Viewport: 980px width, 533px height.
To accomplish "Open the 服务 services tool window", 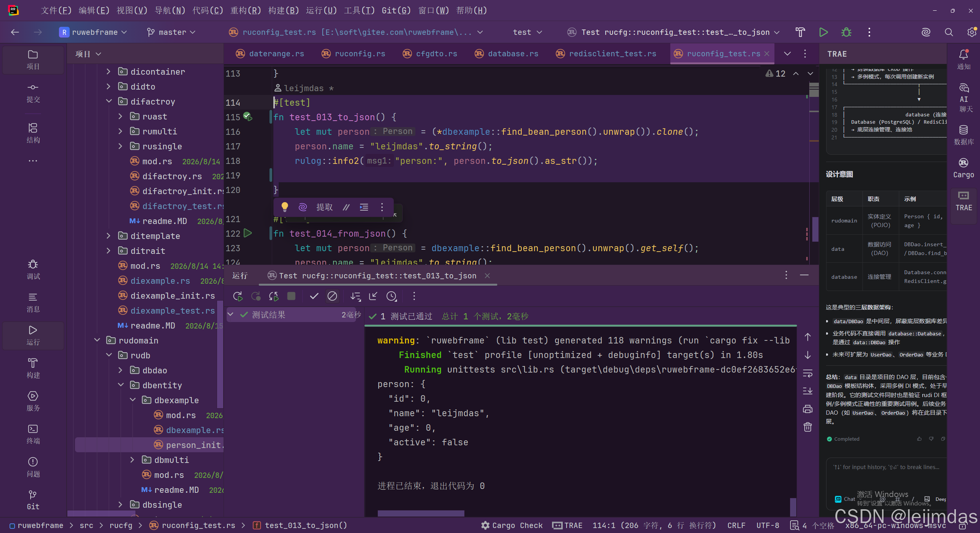I will (x=33, y=401).
